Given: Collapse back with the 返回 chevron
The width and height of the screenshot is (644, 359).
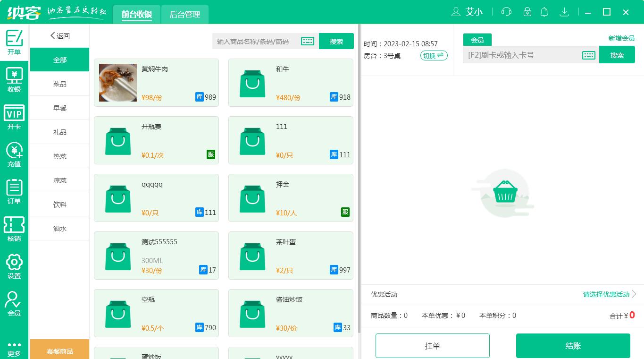Looking at the screenshot, I should click(x=52, y=35).
